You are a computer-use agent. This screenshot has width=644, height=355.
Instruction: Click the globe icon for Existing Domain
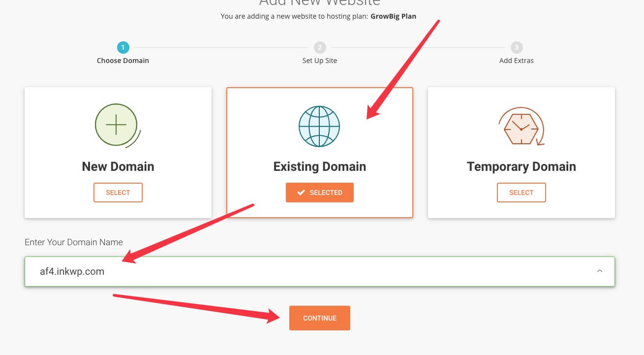(319, 126)
